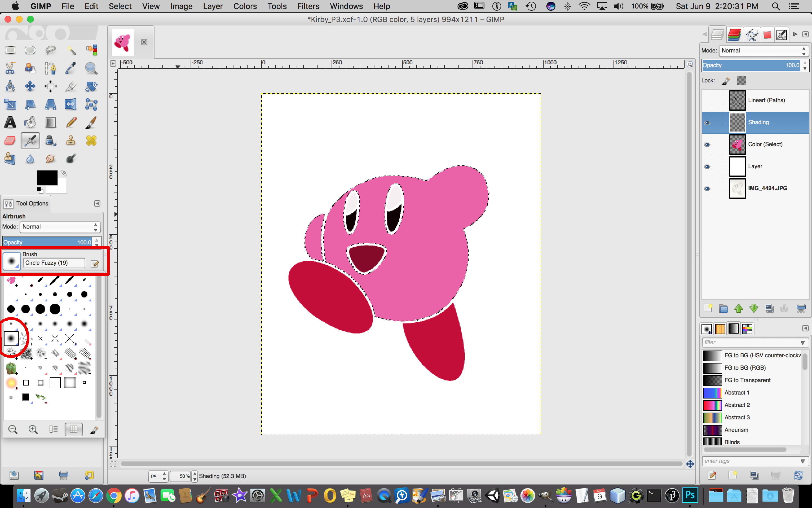Select the Smudge tool
This screenshot has width=812, height=508.
pyautogui.click(x=50, y=159)
